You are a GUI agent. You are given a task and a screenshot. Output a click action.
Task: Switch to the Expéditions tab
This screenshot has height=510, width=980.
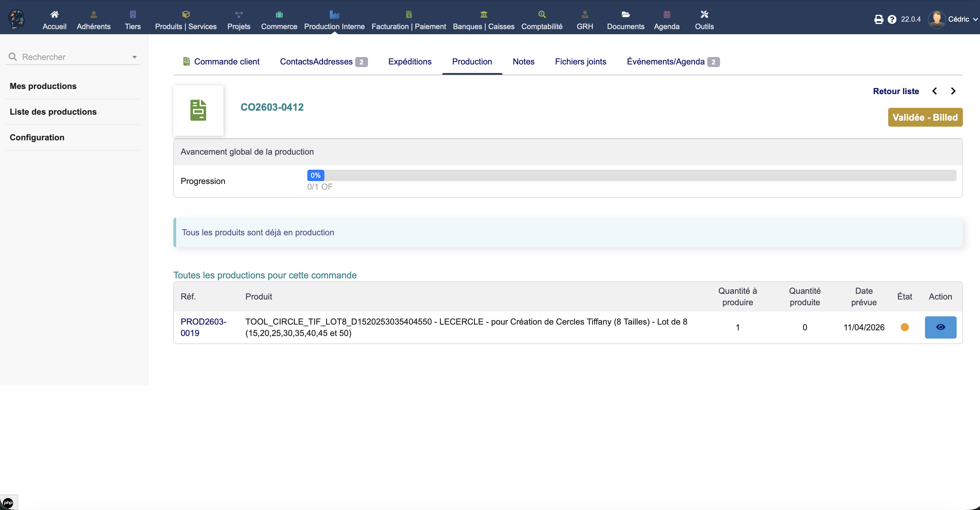[x=410, y=62]
